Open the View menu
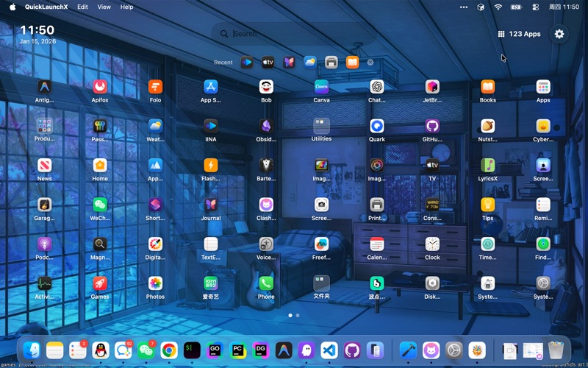The image size is (588, 368). click(104, 7)
